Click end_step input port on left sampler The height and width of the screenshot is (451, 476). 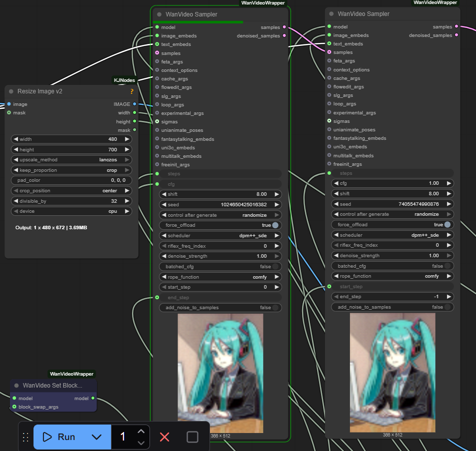click(x=157, y=298)
